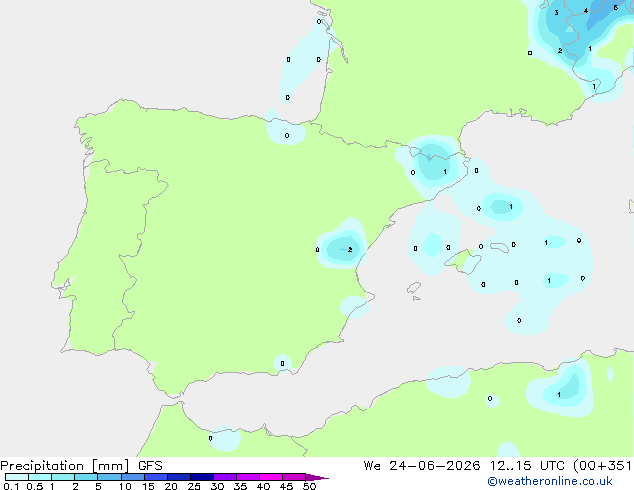Open the weatheronline.co.uk link
The height and width of the screenshot is (490, 634).
point(550,481)
